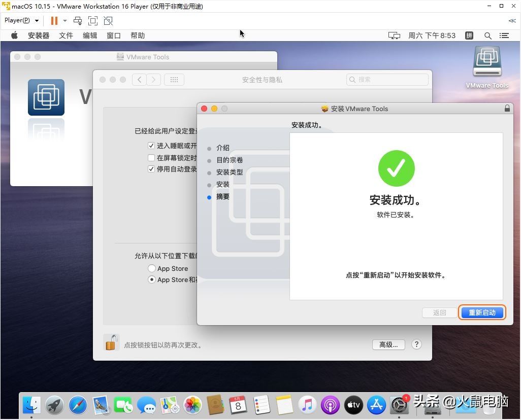
Task: Open the 窗口 menu in the menu bar
Action: (113, 36)
